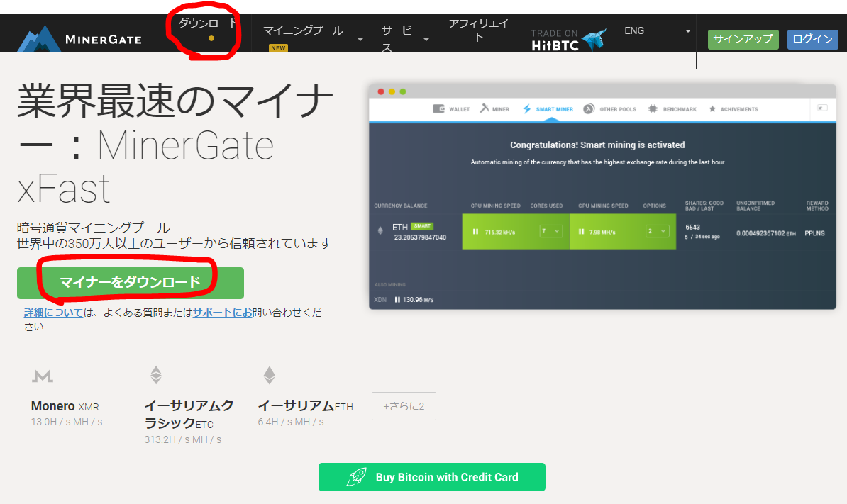847x504 pixels.
Task: Open the アフィリエイト menu item
Action: tap(479, 30)
